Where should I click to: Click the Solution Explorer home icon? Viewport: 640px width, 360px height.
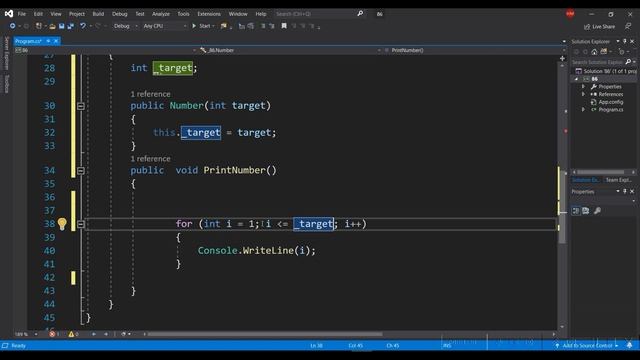click(594, 52)
